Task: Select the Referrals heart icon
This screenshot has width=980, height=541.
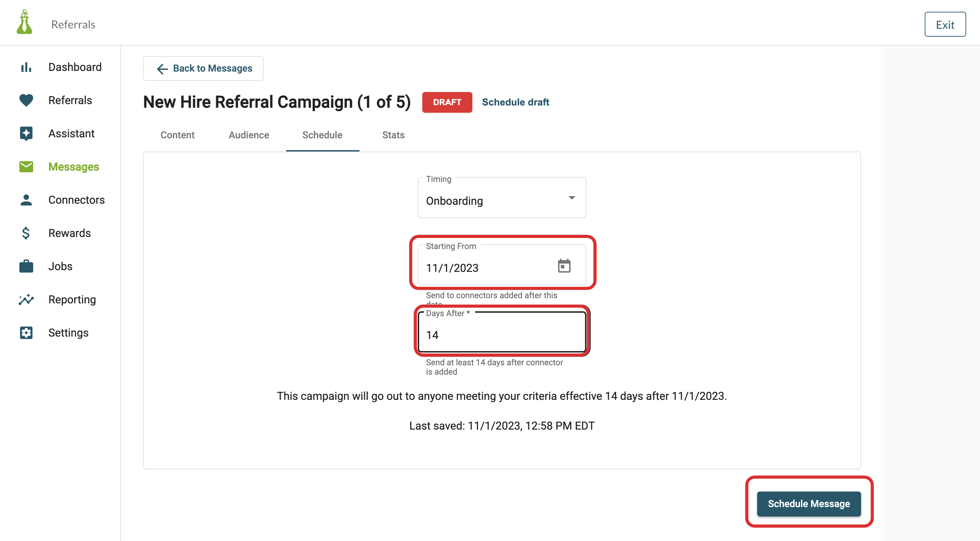Action: click(x=26, y=100)
